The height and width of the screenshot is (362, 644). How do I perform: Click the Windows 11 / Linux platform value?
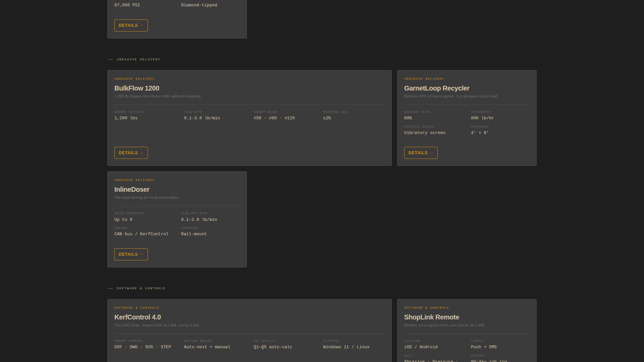point(346,347)
